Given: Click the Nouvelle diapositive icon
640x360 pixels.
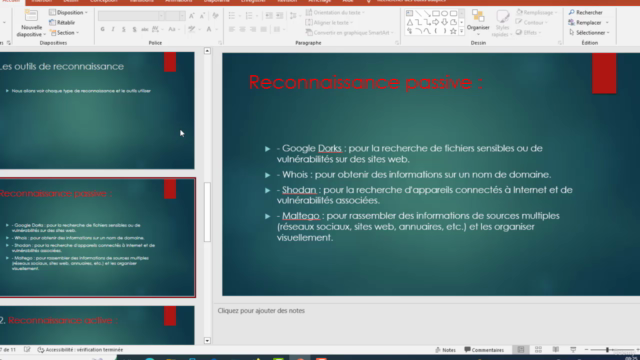Looking at the screenshot, I should tap(31, 16).
